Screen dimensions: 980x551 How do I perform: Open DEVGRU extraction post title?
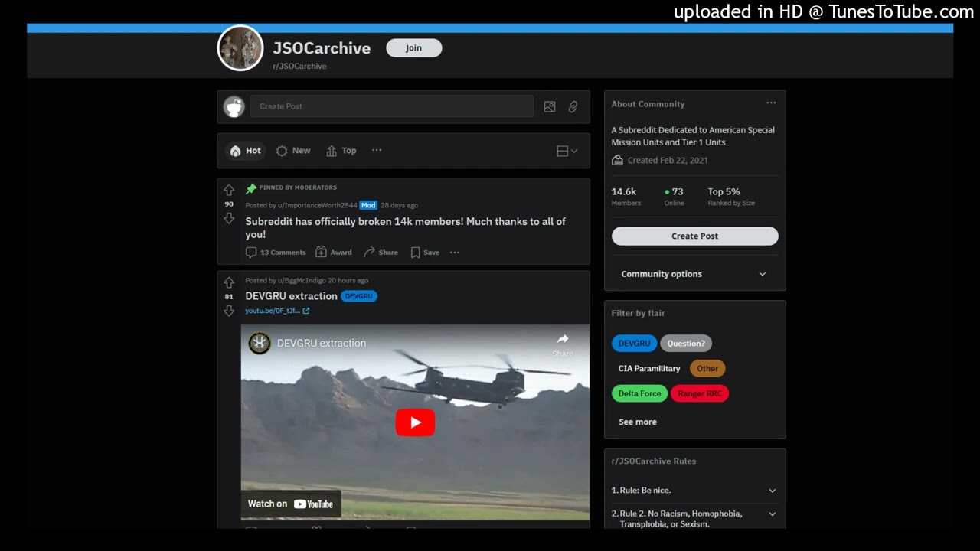click(291, 296)
